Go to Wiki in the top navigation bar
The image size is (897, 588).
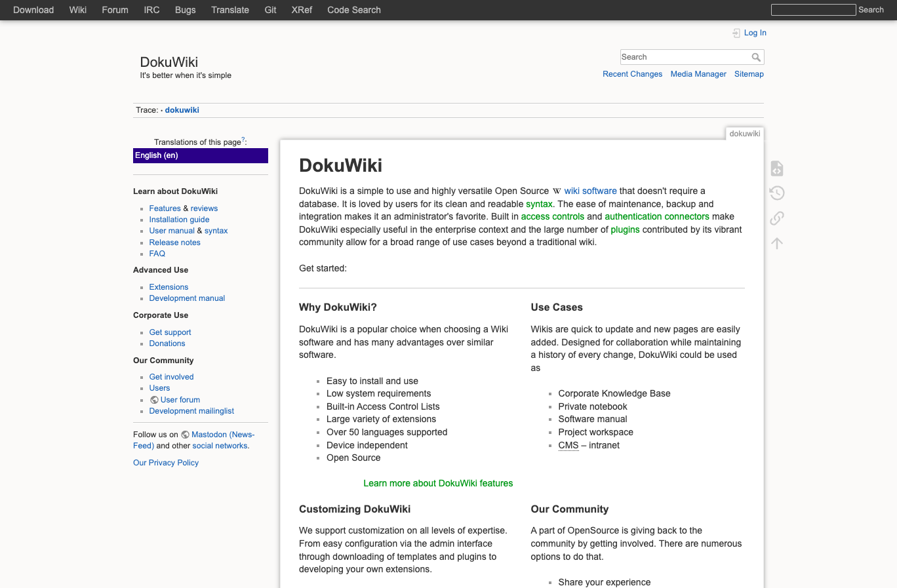78,10
